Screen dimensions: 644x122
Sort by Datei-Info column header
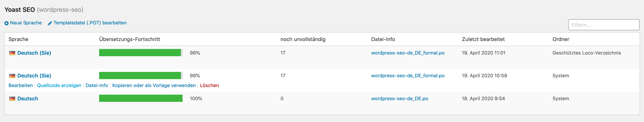(x=383, y=39)
